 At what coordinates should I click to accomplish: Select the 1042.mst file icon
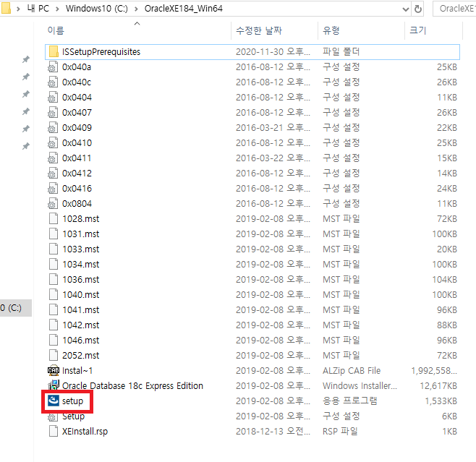click(54, 325)
